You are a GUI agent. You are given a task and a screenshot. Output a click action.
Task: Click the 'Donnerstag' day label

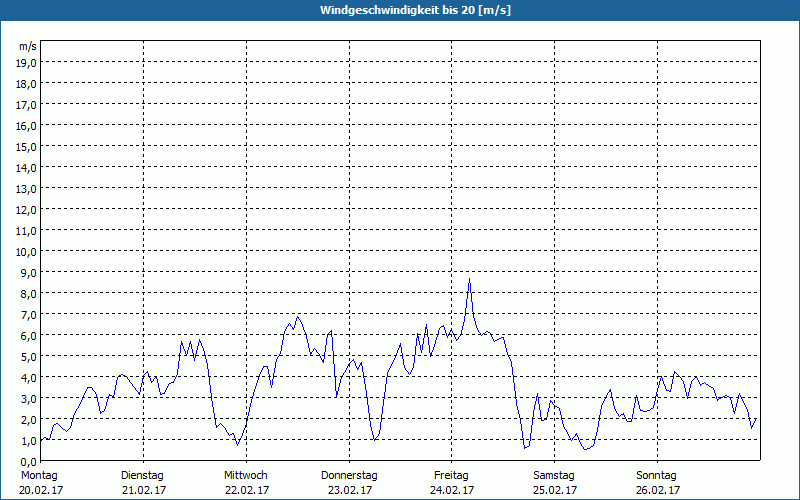[x=349, y=476]
